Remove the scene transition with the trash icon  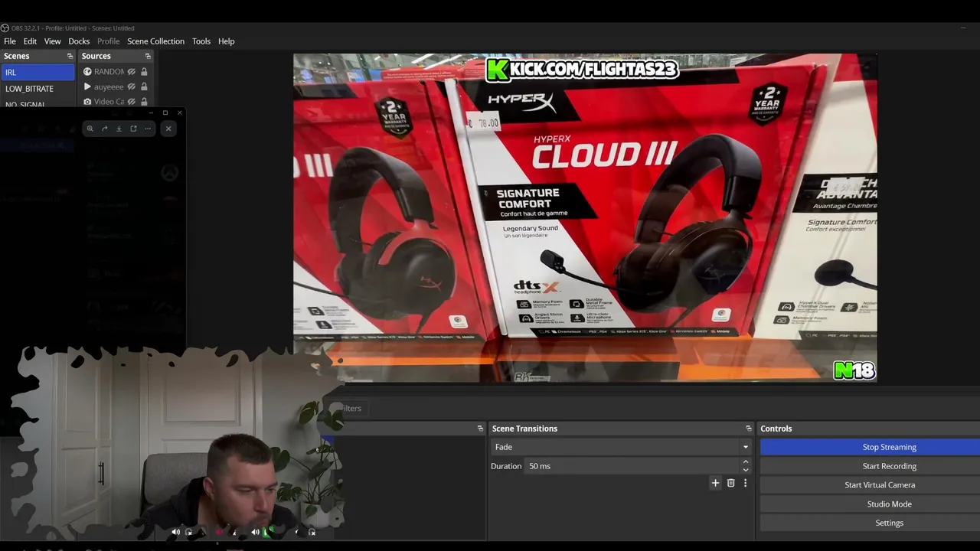pos(730,483)
